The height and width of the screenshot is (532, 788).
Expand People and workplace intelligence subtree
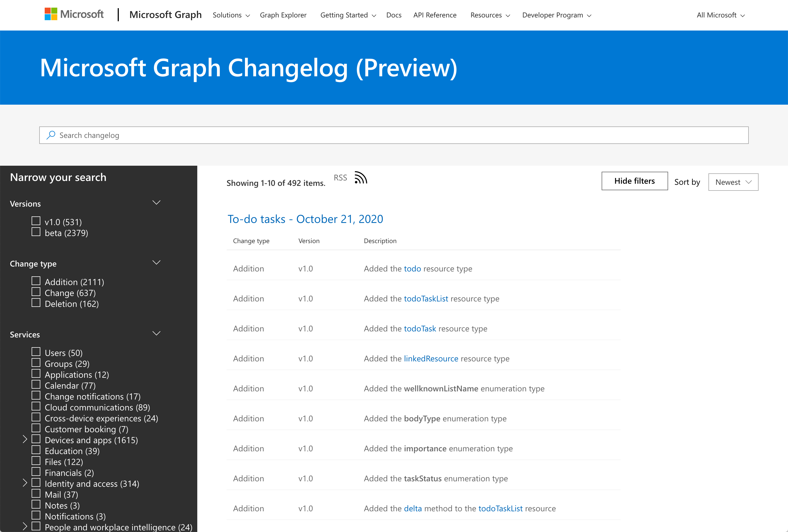pos(25,527)
